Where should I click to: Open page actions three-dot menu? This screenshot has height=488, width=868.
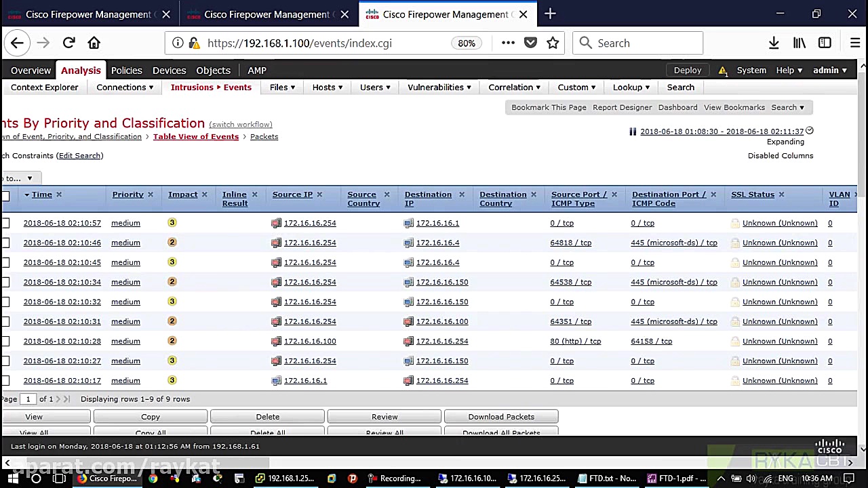[508, 43]
